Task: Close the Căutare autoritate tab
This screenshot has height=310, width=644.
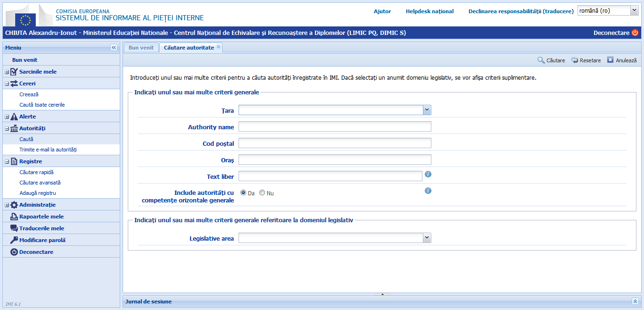Action: [x=218, y=47]
